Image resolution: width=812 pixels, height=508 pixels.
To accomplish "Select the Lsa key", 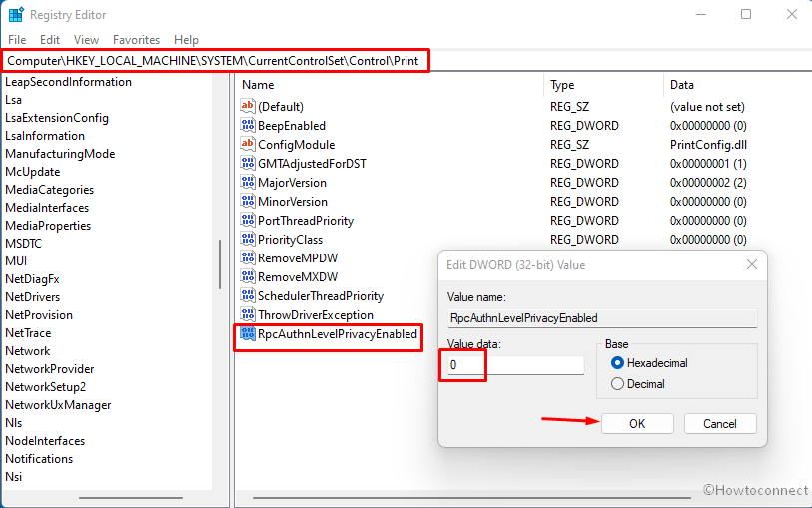I will [x=13, y=100].
